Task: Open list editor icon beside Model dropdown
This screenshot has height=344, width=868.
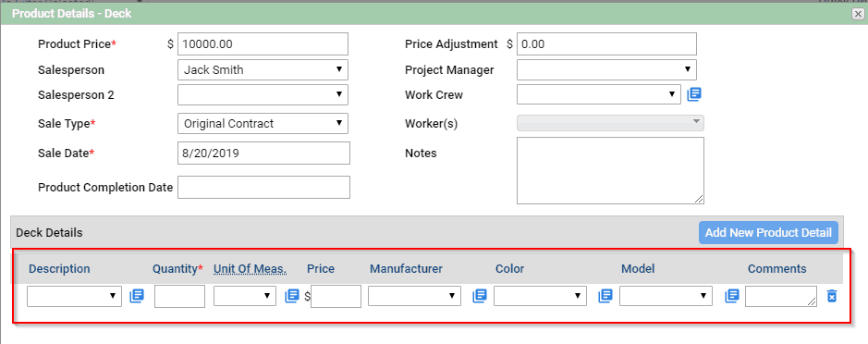Action: 732,296
